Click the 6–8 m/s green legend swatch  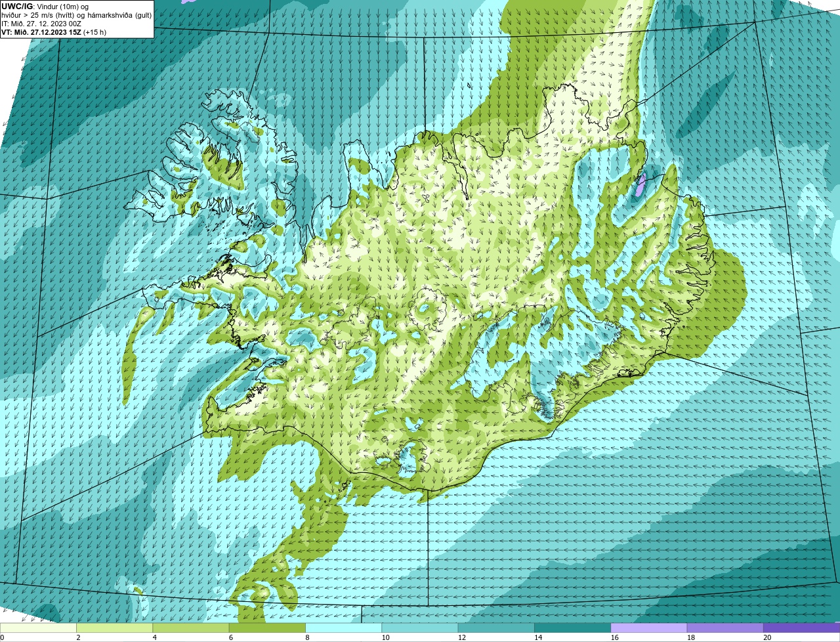pyautogui.click(x=267, y=628)
